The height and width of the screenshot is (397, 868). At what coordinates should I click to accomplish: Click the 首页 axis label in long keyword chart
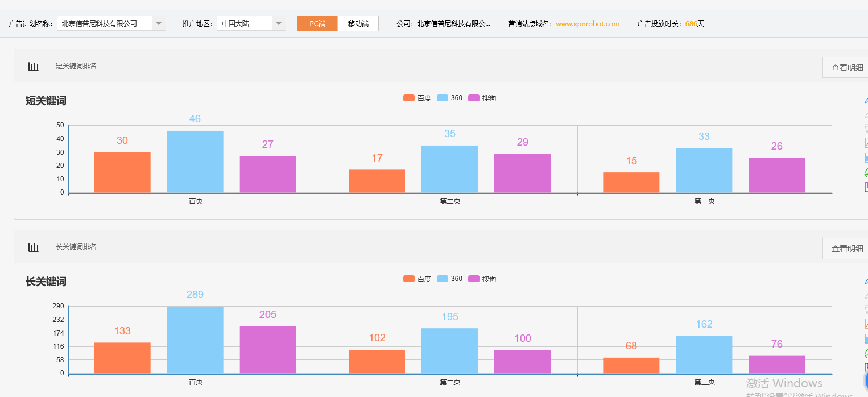[x=195, y=382]
